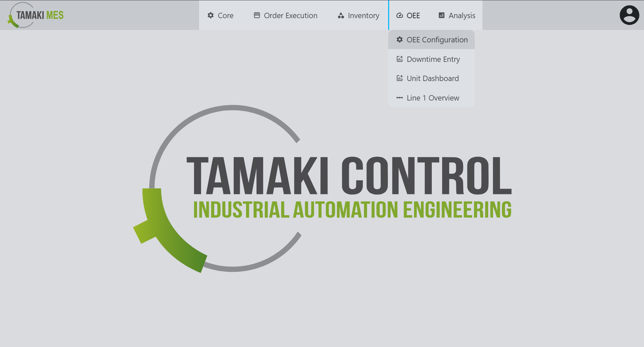Open the Unit Dashboard page
The image size is (644, 347).
[432, 78]
